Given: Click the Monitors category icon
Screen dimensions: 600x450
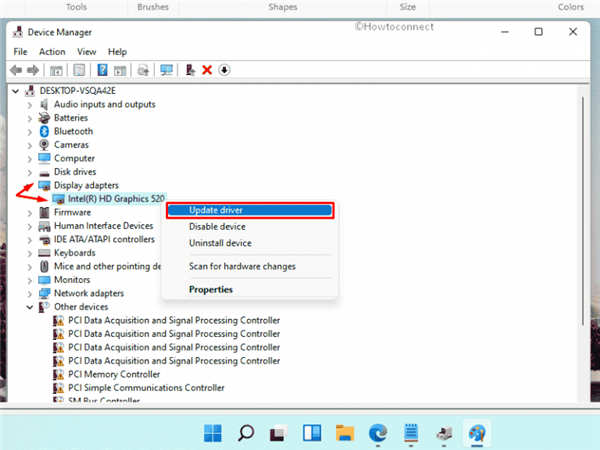Looking at the screenshot, I should pos(44,280).
